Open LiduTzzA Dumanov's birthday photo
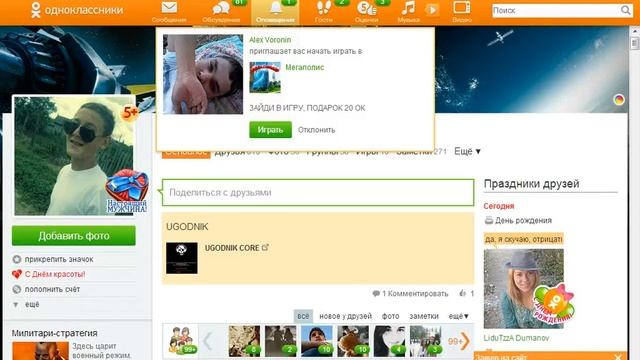This screenshot has width=640, height=360. point(524,289)
